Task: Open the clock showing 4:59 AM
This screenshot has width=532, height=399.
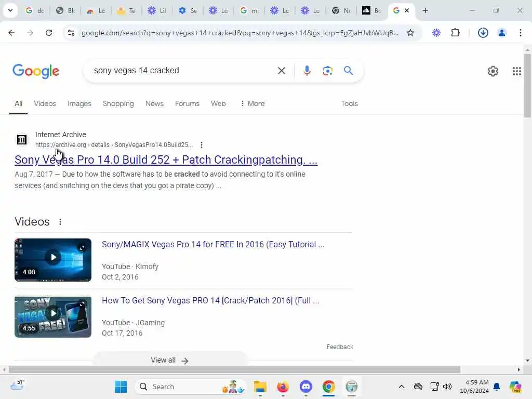Action: coord(474,387)
